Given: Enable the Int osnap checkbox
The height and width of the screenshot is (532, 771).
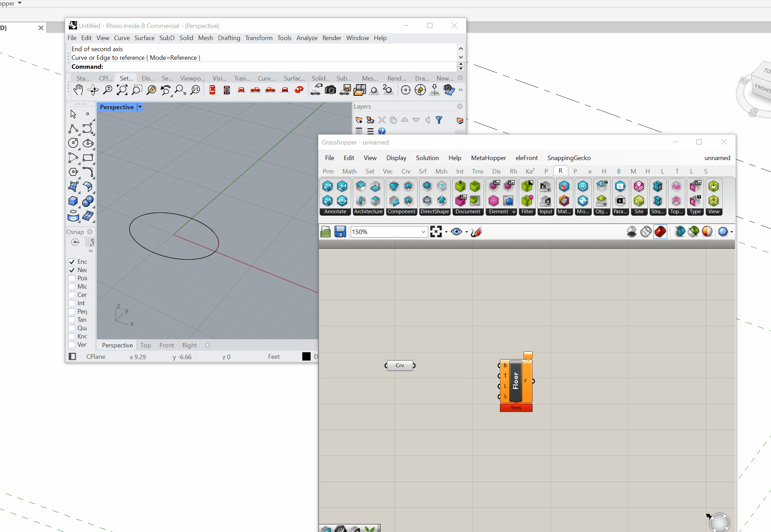Looking at the screenshot, I should pyautogui.click(x=72, y=303).
